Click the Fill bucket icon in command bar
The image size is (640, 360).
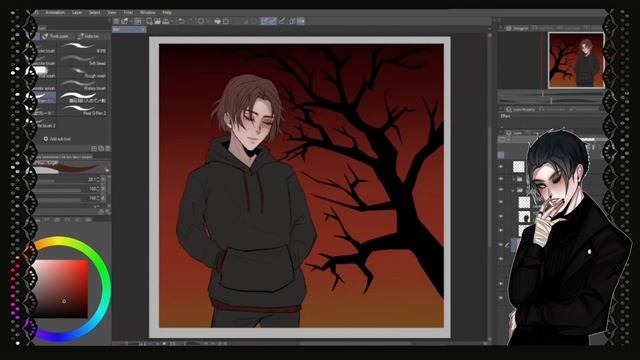(218, 21)
